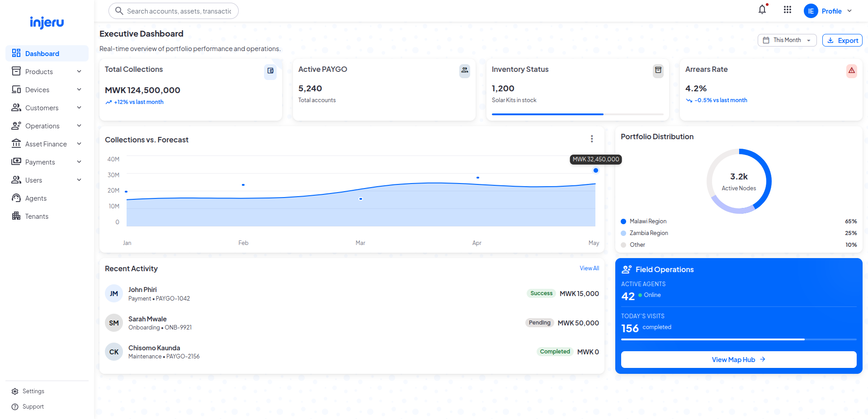Click the Payments sidebar icon
The image size is (868, 419).
(x=16, y=162)
